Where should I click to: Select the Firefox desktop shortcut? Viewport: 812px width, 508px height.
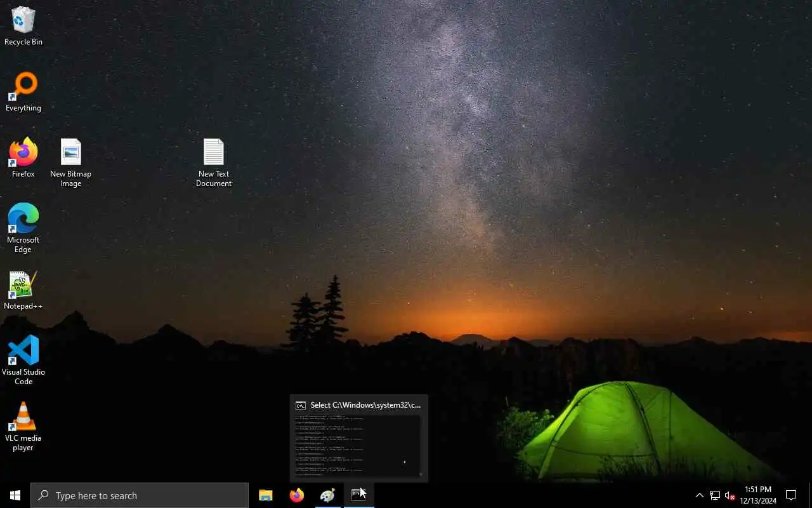point(23,158)
